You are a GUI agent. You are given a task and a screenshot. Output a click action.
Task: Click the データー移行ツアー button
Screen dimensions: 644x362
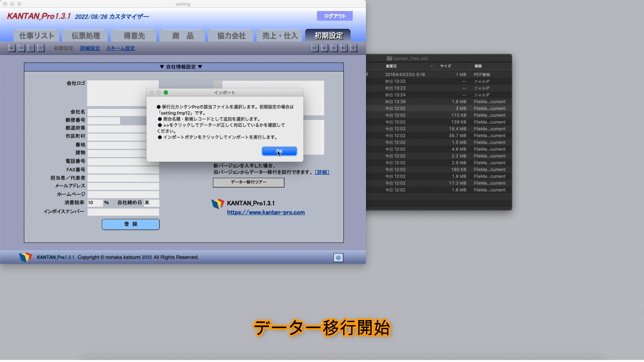pyautogui.click(x=249, y=182)
